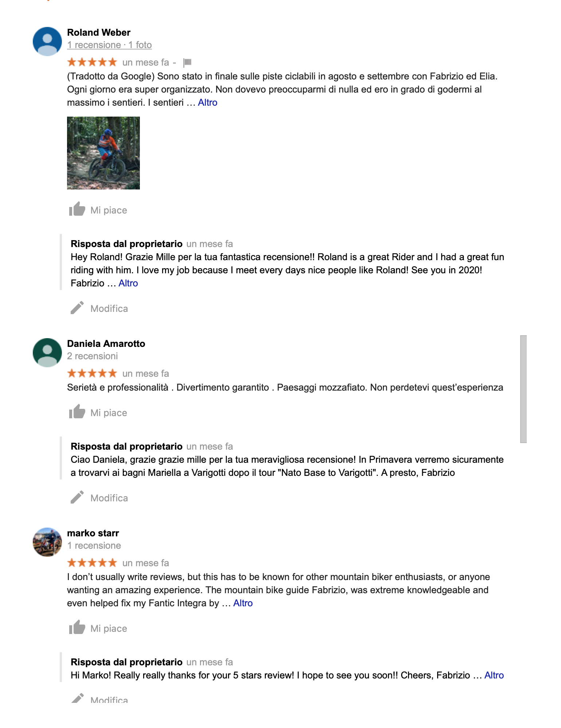Click Daniela Amarotto's green avatar
Image resolution: width=561 pixels, height=728 pixels.
click(47, 353)
